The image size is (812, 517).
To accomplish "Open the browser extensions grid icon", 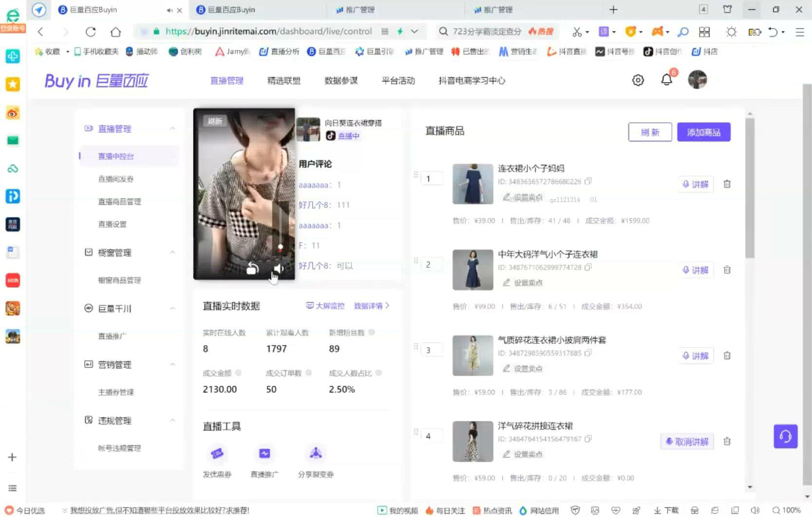I will coord(704,32).
